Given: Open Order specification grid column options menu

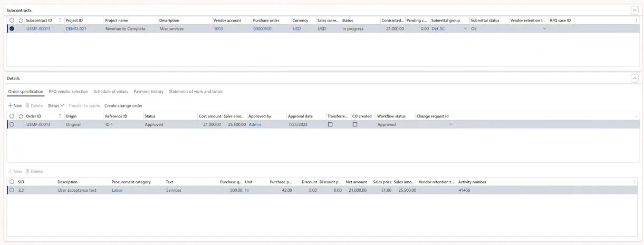Looking at the screenshot, I should click(636, 116).
